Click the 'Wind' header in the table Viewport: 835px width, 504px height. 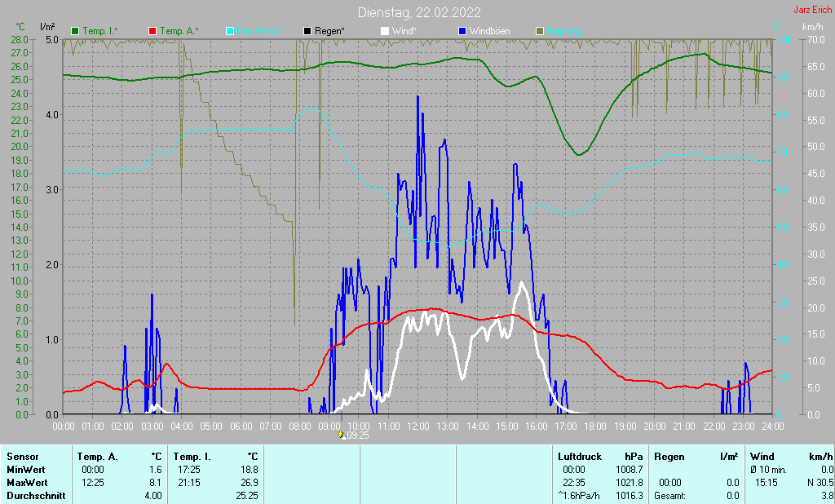(762, 457)
